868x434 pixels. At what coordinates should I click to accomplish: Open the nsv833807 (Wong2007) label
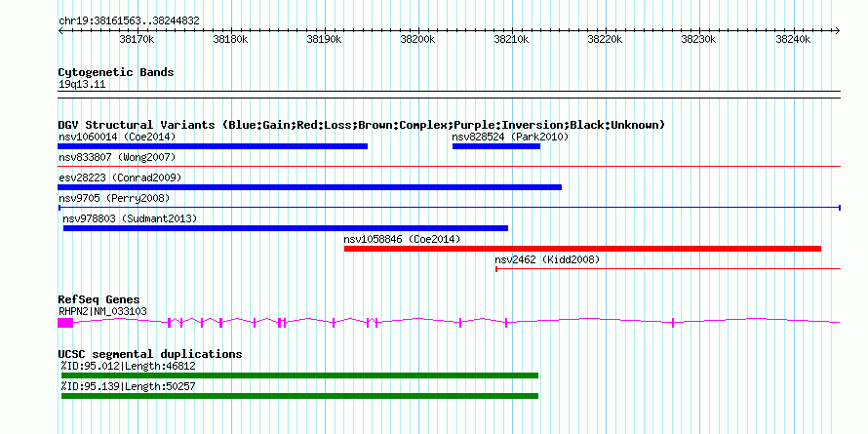(117, 157)
